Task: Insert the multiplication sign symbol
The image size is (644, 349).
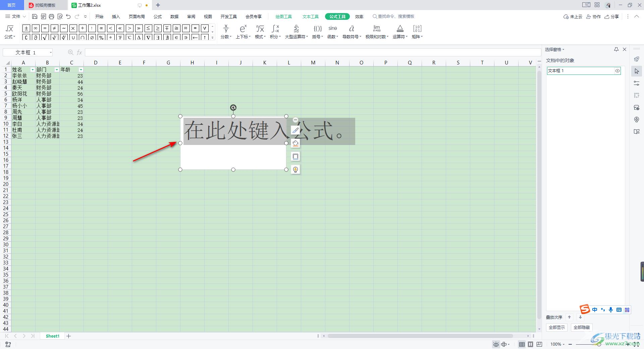Action: pos(73,28)
